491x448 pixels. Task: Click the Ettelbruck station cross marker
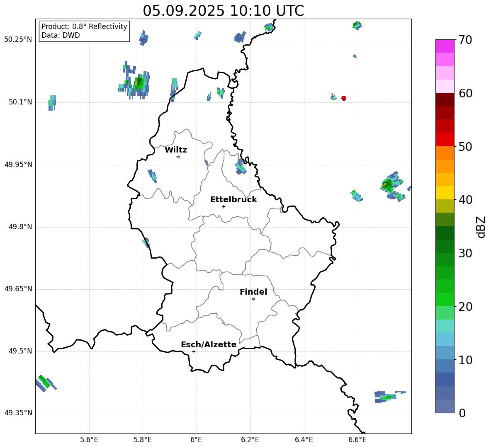[x=224, y=206]
